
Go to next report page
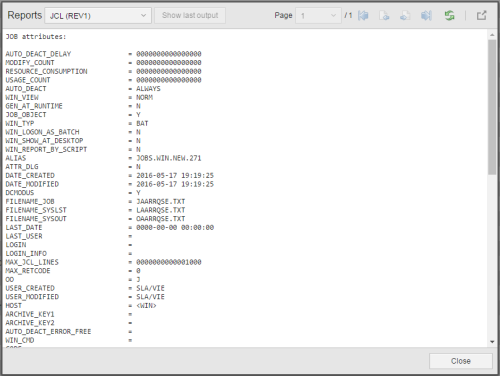(405, 15)
